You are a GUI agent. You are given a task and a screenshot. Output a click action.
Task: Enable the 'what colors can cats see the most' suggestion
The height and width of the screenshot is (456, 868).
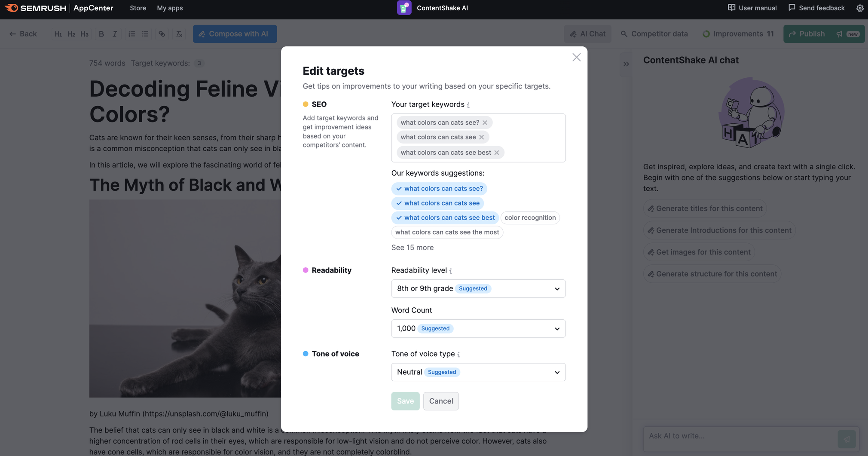[x=447, y=232]
